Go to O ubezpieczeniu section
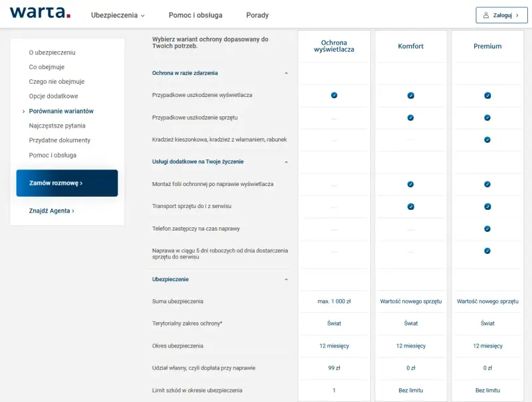The height and width of the screenshot is (402, 532). tap(53, 52)
